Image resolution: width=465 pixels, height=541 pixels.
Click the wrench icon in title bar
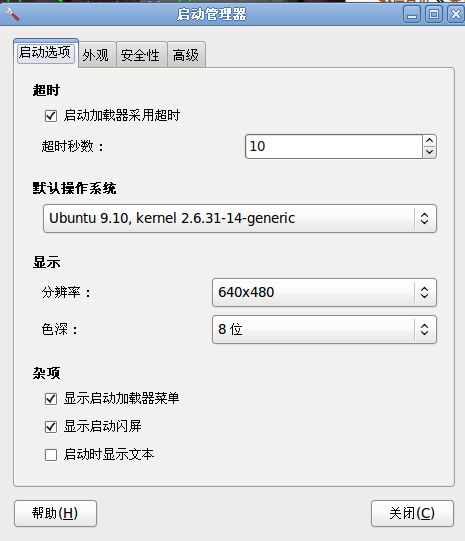(12, 14)
